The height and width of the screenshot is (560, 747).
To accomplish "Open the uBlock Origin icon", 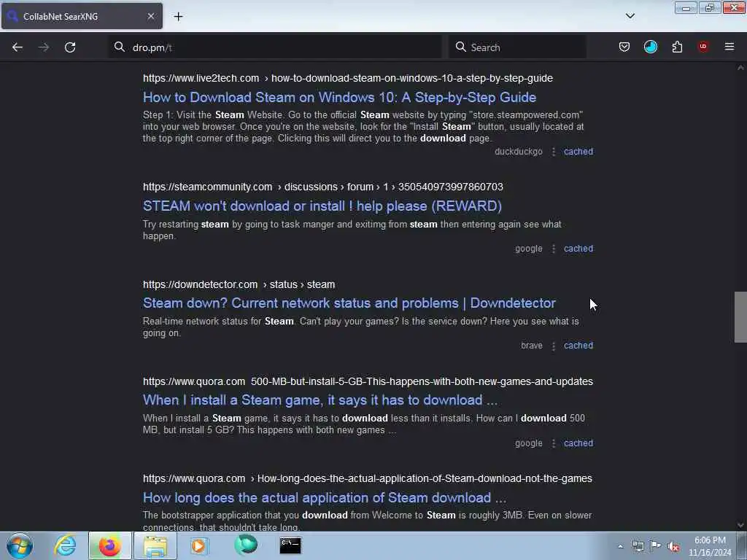I will (x=703, y=47).
